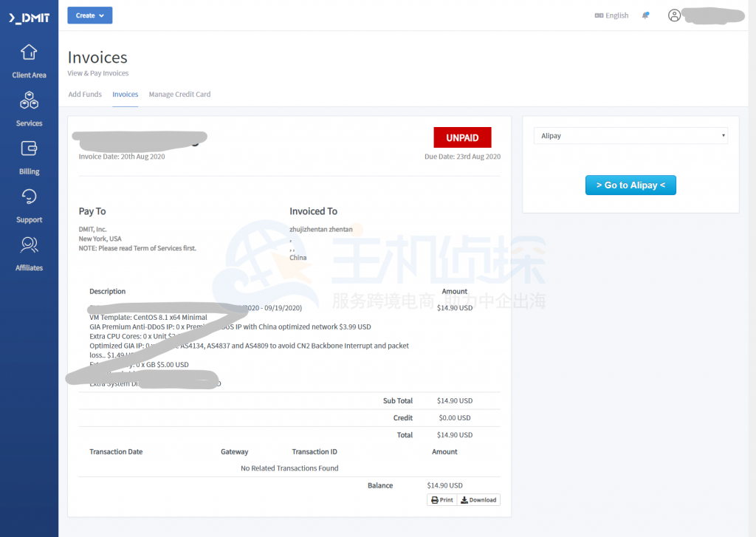The image size is (756, 537).
Task: Click the GIA Premium Anti-DDoS IP line
Action: click(230, 326)
